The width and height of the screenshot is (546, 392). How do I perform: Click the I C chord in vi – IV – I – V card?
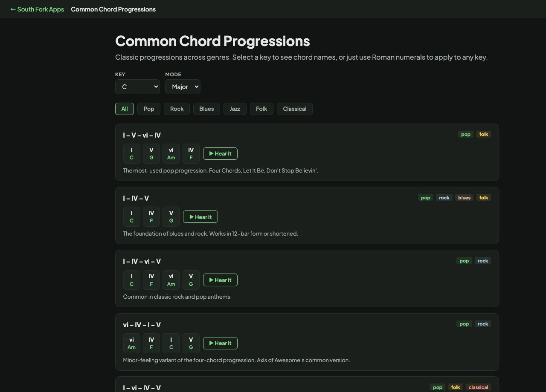[171, 343]
